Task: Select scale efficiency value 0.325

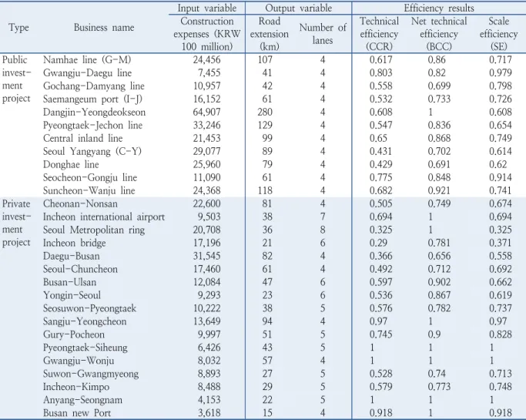Action: (501, 230)
